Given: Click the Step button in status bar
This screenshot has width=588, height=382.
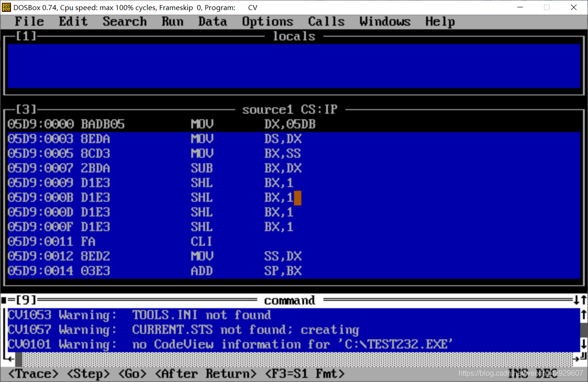Looking at the screenshot, I should (88, 374).
